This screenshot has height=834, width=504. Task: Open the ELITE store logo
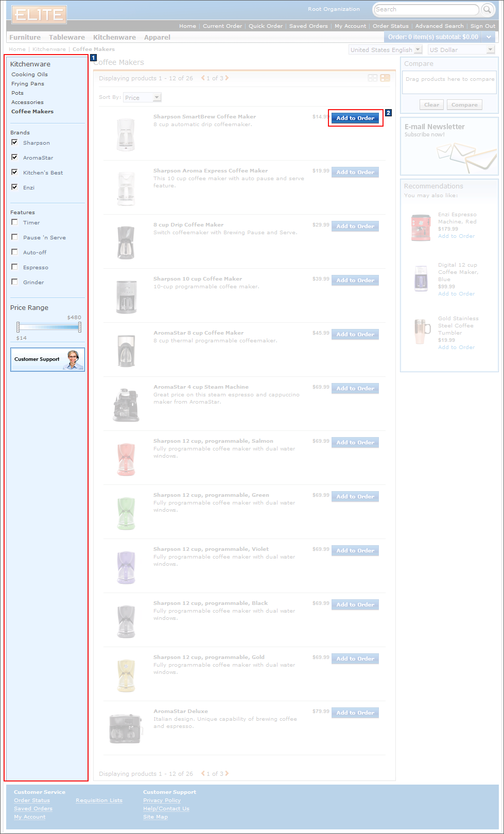pos(39,14)
